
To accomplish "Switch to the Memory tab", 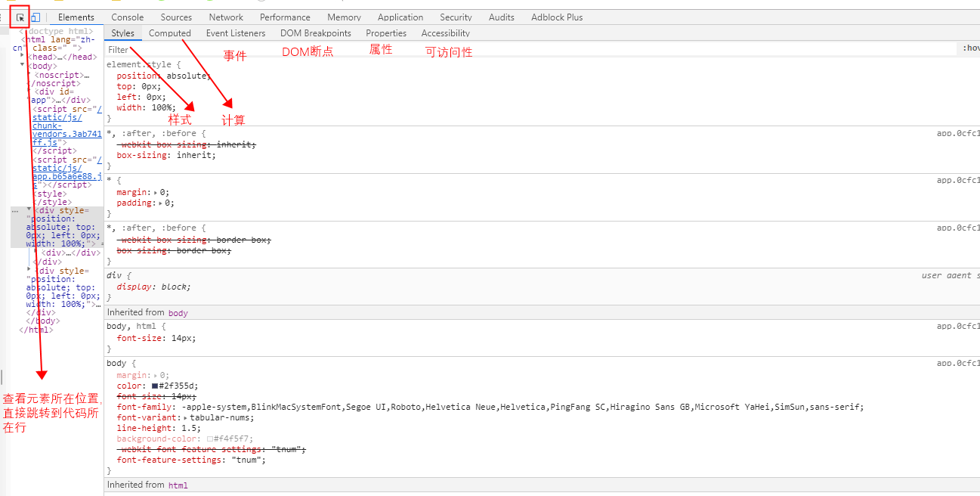I will point(344,17).
